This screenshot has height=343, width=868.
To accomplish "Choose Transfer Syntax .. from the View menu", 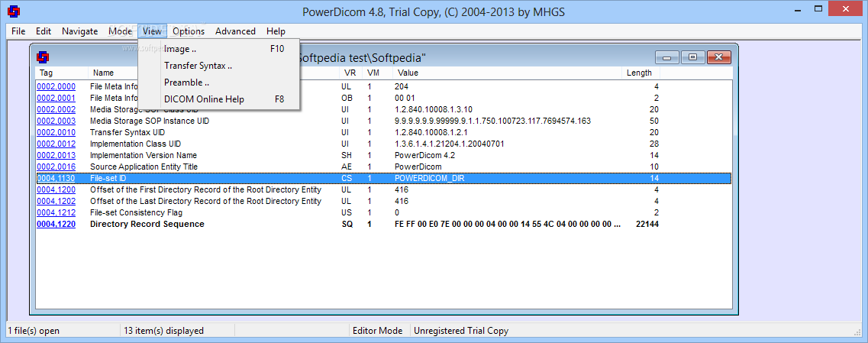I will [218, 66].
